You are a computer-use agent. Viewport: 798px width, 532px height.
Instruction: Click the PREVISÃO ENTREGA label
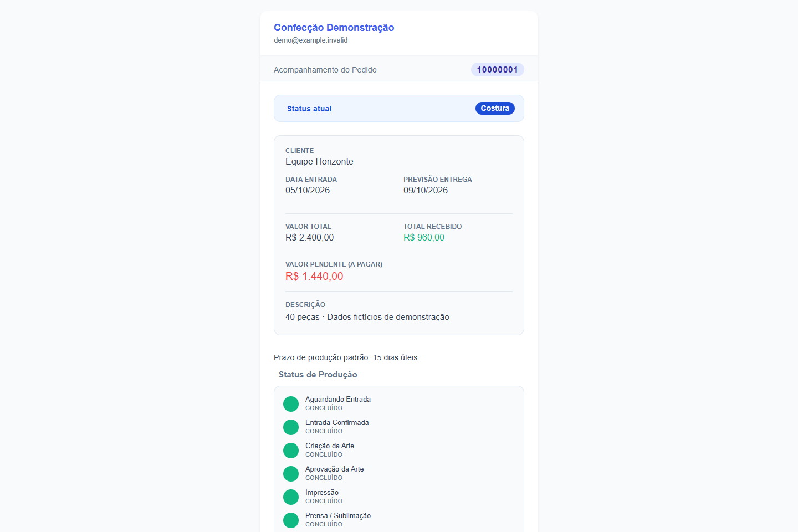(438, 180)
